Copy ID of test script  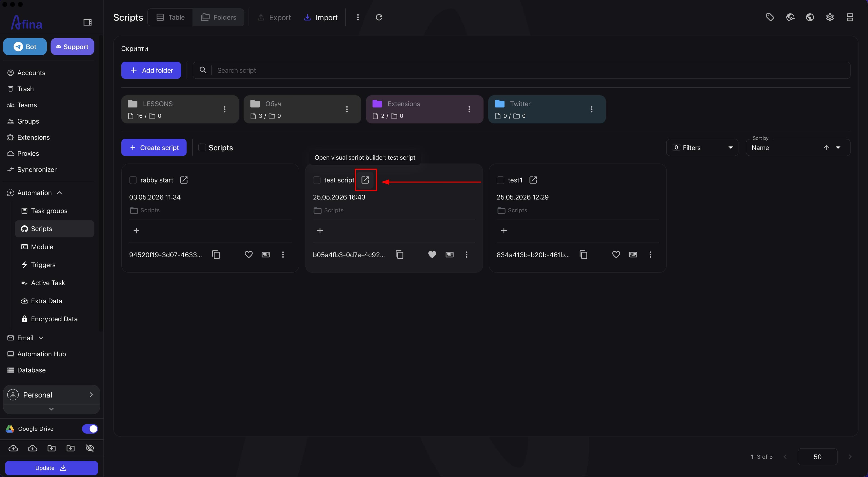(400, 255)
